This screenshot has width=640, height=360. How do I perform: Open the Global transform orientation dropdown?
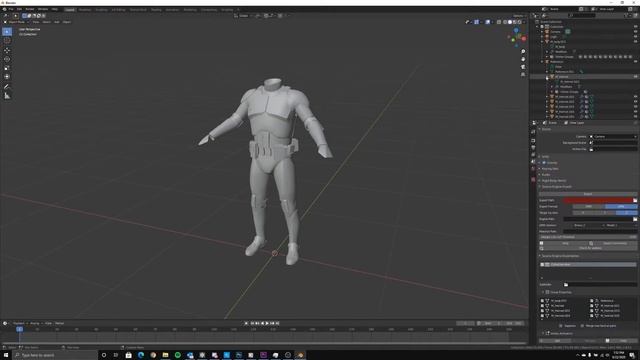pos(243,16)
